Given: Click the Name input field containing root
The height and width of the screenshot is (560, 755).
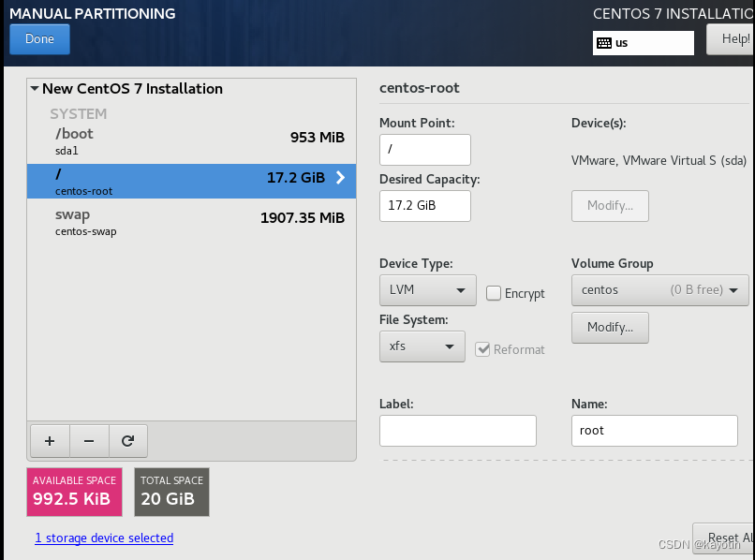Looking at the screenshot, I should click(655, 431).
